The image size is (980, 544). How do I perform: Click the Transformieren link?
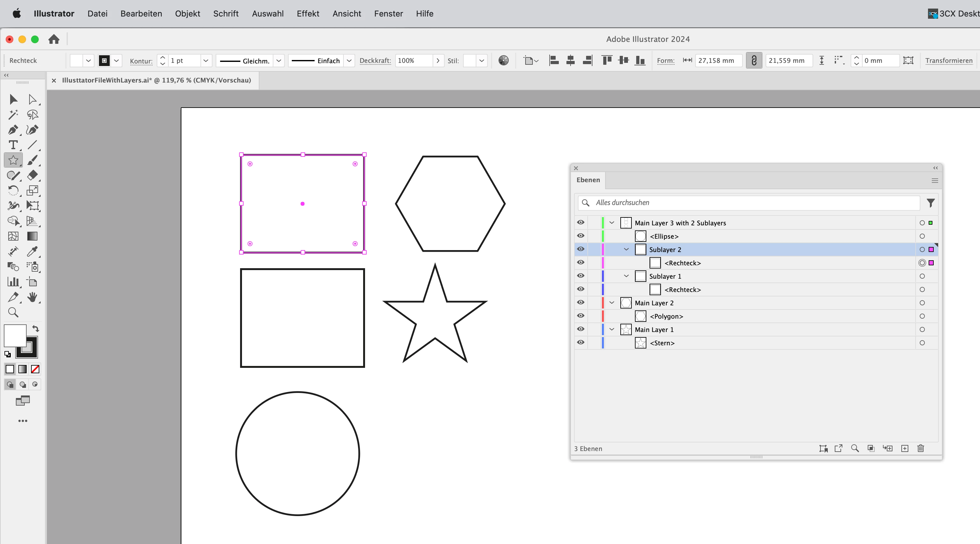(948, 61)
